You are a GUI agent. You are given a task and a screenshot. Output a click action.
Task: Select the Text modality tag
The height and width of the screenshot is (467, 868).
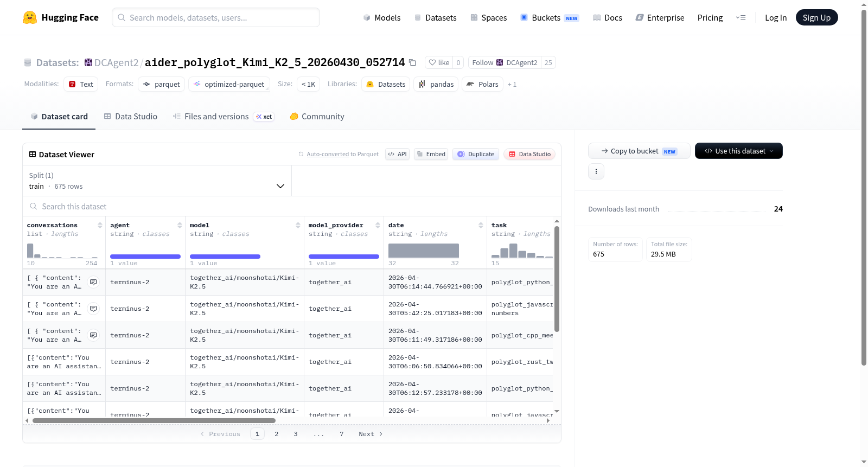[81, 84]
